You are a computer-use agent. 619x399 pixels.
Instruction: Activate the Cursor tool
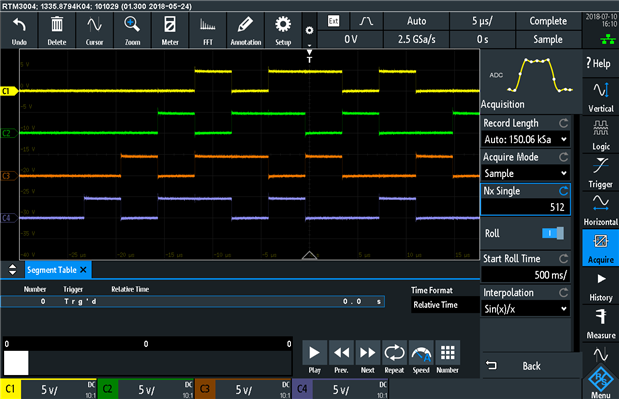pyautogui.click(x=94, y=30)
